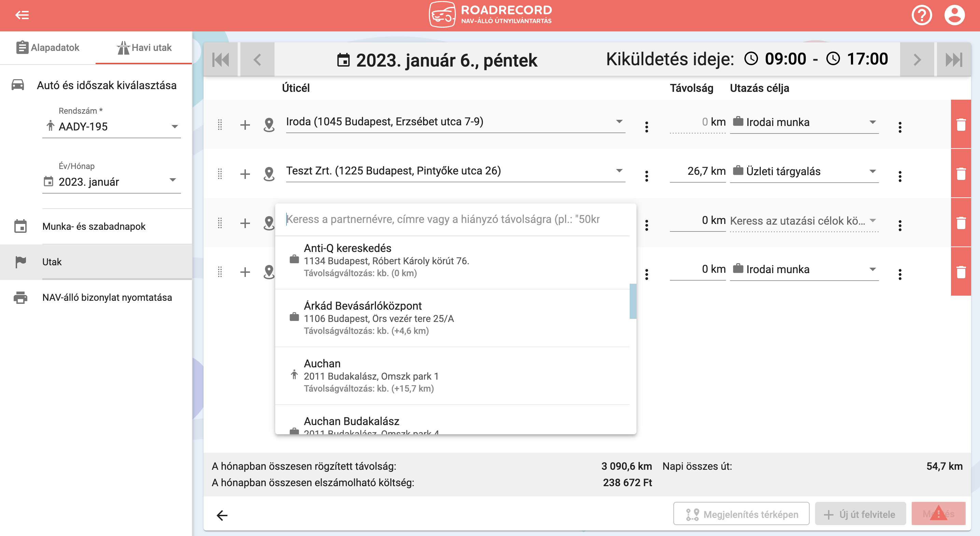Click the 0 km field of the Iroda row
The height and width of the screenshot is (536, 980).
pos(698,122)
